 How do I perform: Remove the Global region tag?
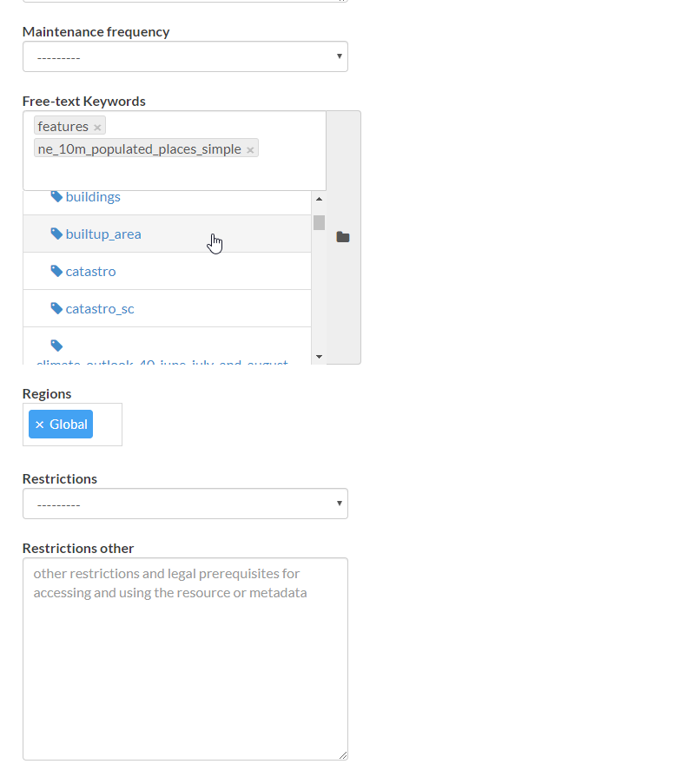(x=39, y=424)
